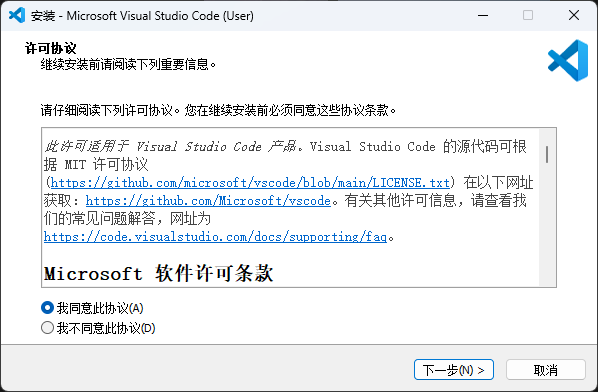Click the VS Code icon in title bar
Image resolution: width=598 pixels, height=392 pixels.
[x=17, y=16]
